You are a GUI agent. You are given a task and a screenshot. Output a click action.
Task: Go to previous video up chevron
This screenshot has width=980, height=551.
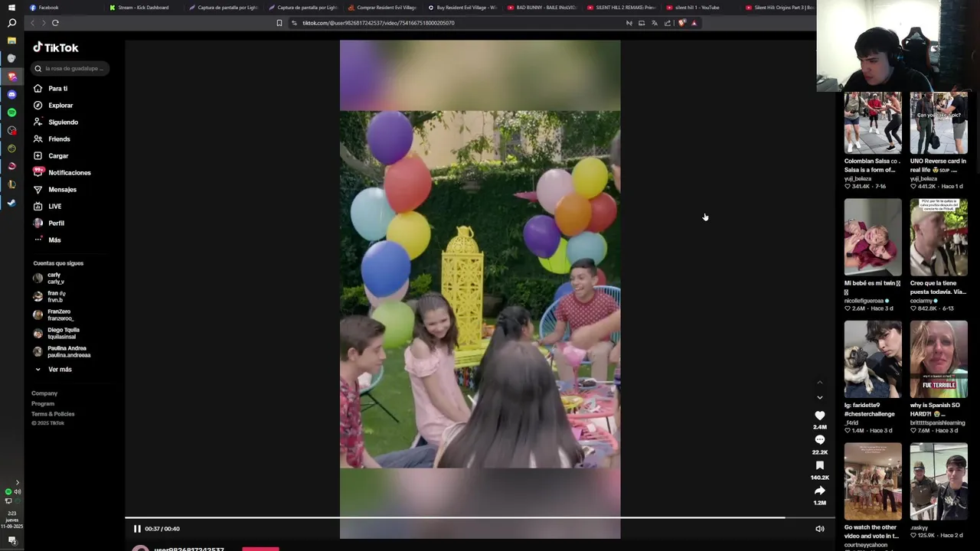(819, 382)
